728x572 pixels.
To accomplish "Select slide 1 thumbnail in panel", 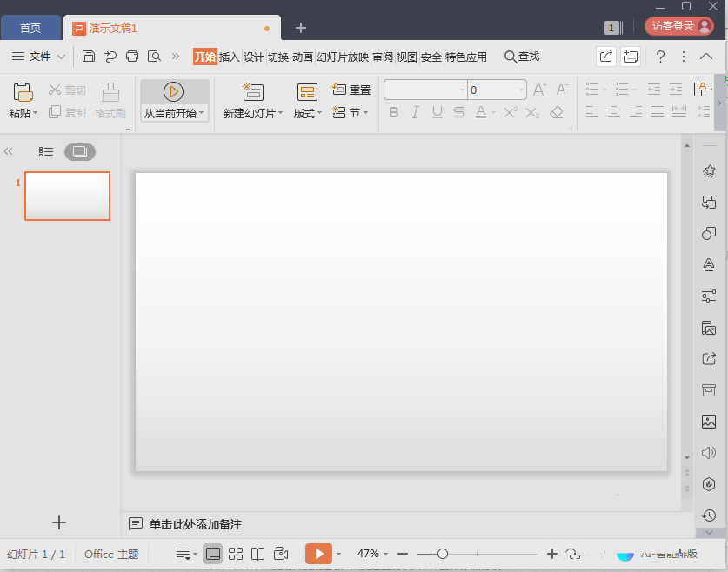I will pyautogui.click(x=67, y=196).
